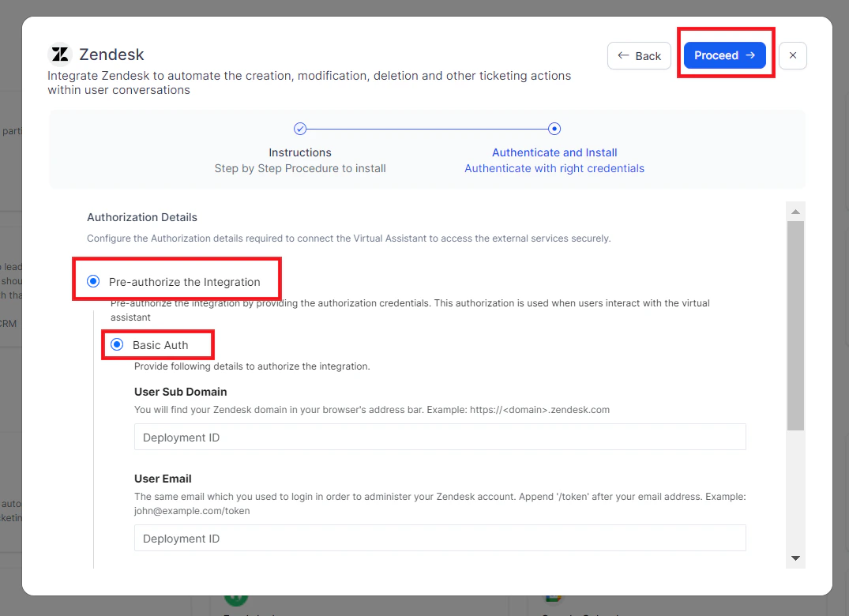Click the scrollbar down arrow
This screenshot has width=849, height=616.
pyautogui.click(x=796, y=558)
